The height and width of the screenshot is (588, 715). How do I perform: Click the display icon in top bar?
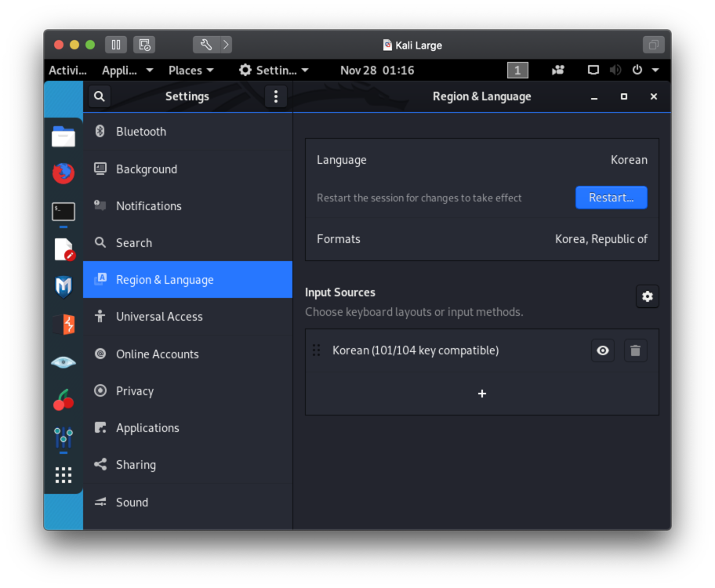593,70
